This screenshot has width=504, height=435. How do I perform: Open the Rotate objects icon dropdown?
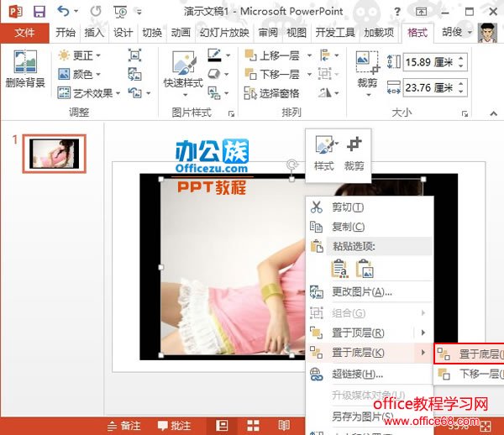coord(328,93)
